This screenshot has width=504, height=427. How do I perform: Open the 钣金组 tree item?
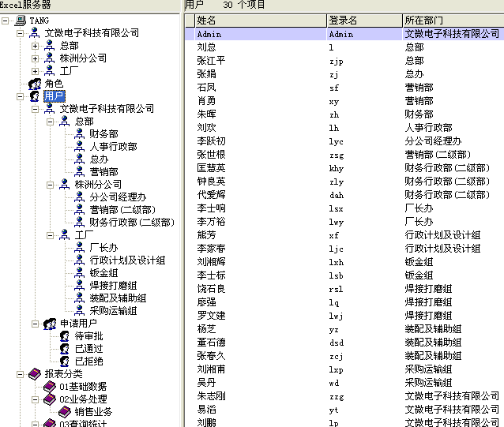point(103,273)
